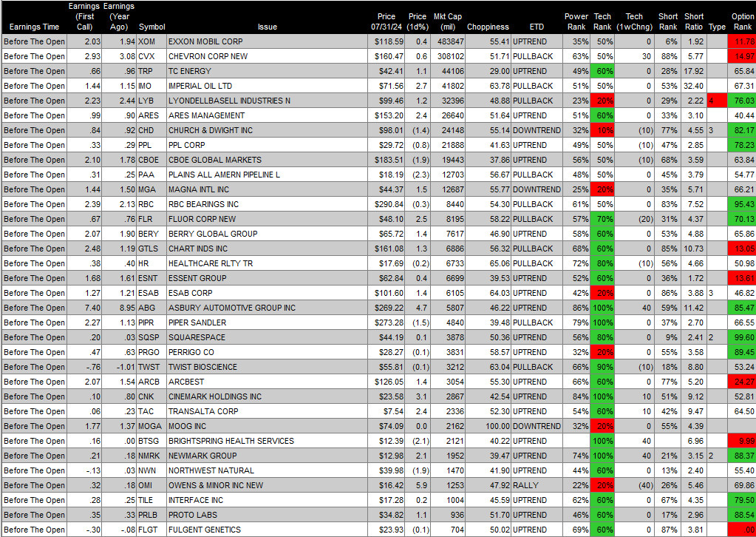Select Asbury's 7.40 First Call earnings

84,308
